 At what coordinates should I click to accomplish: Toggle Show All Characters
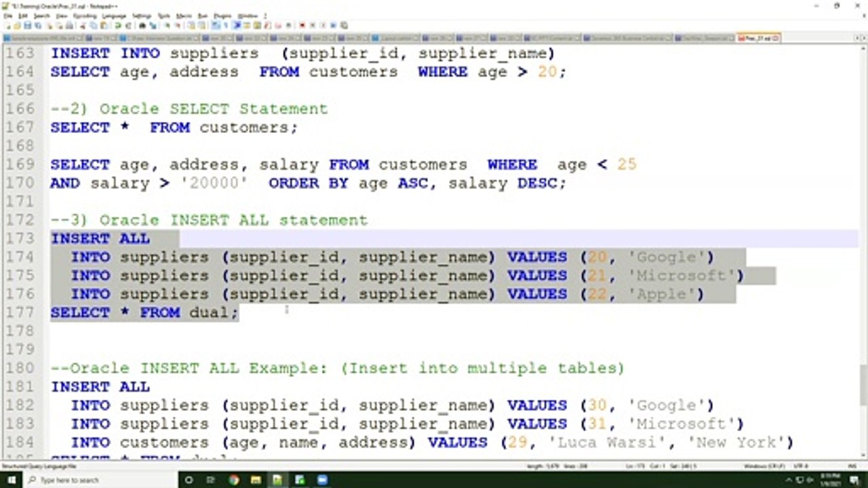tap(225, 25)
